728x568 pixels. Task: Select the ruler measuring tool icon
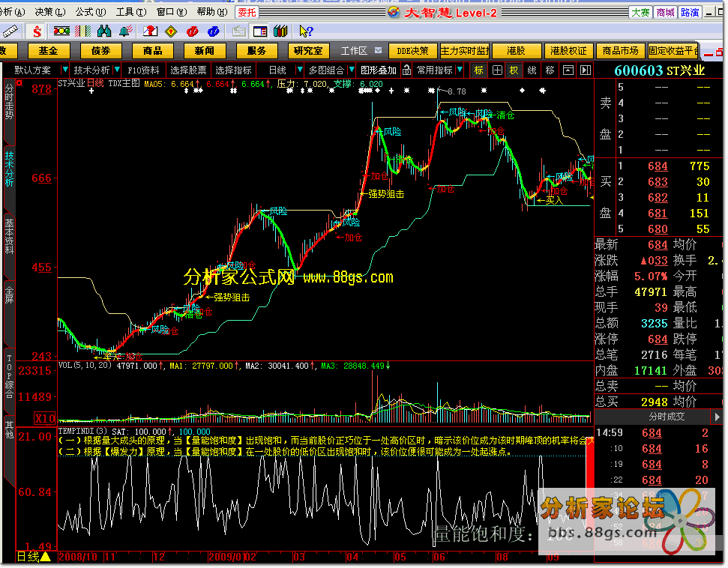(10, 31)
